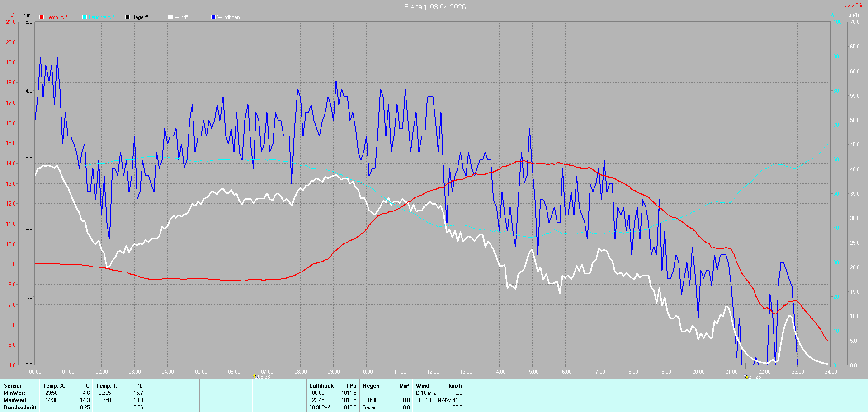Click the "08:05" indoor minimum time
Screen dimensions: 868x412
105,393
